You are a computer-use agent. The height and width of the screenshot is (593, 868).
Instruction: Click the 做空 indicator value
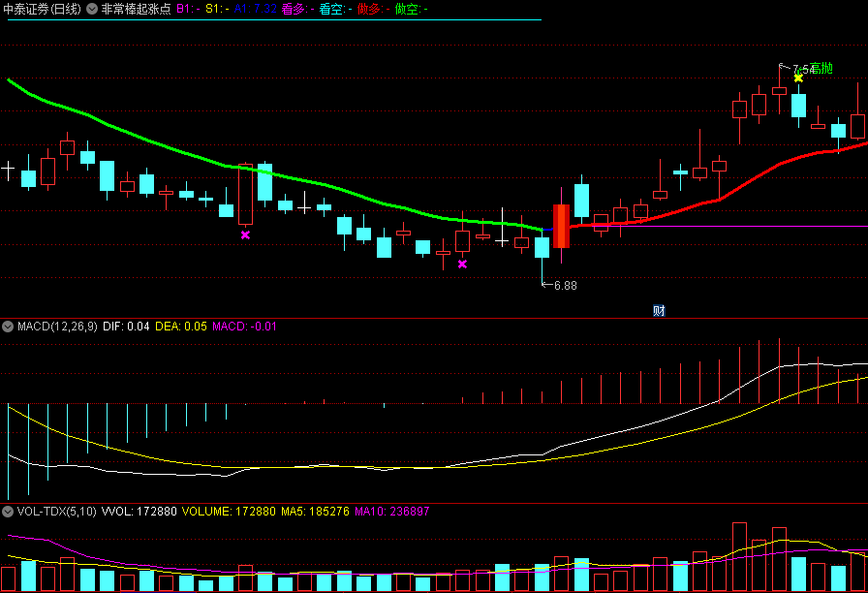[412, 9]
